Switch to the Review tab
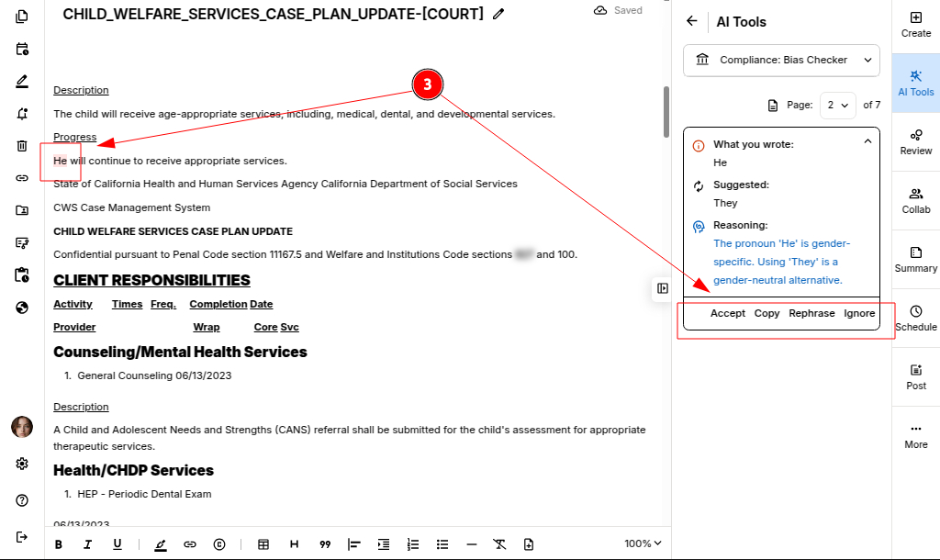 915,141
